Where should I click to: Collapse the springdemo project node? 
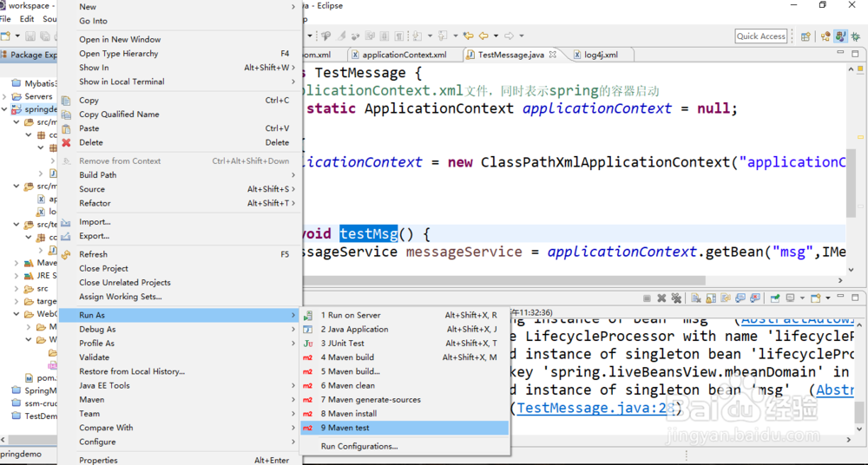click(x=5, y=109)
